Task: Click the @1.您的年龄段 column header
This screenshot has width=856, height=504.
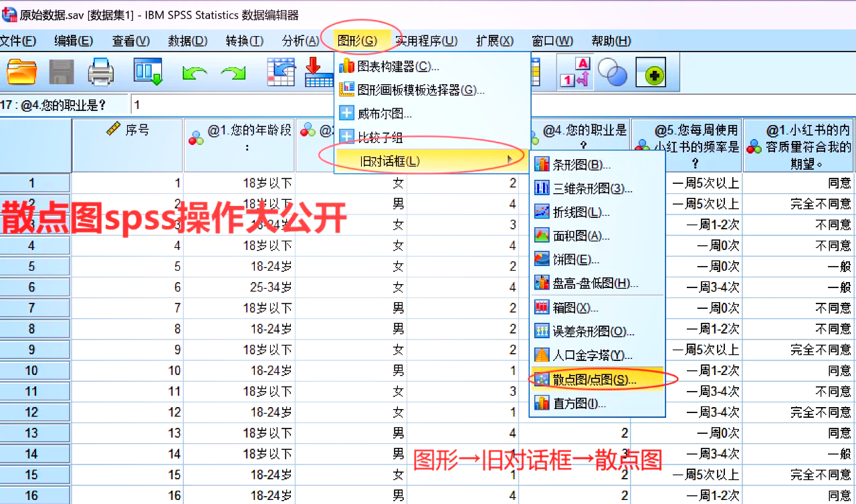Action: point(239,146)
